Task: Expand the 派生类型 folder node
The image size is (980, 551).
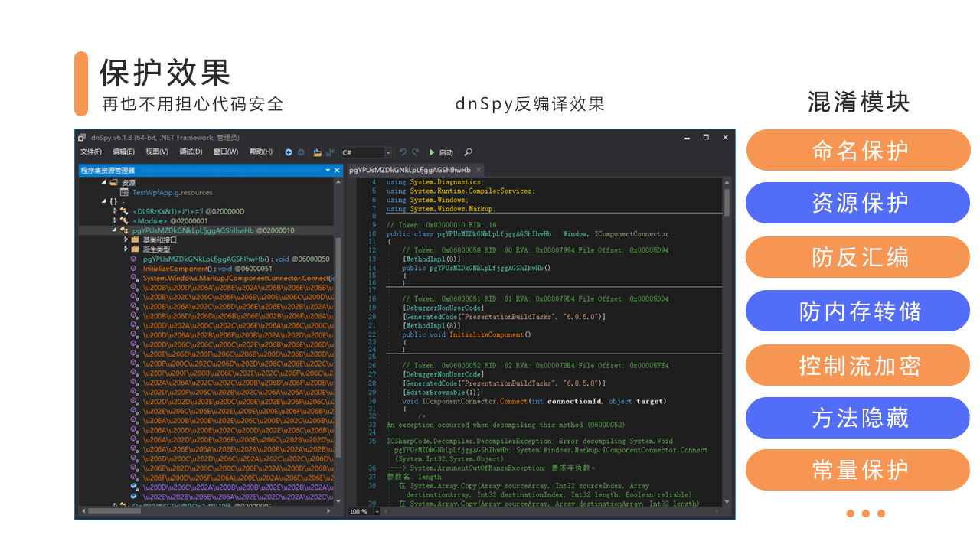Action: point(126,249)
